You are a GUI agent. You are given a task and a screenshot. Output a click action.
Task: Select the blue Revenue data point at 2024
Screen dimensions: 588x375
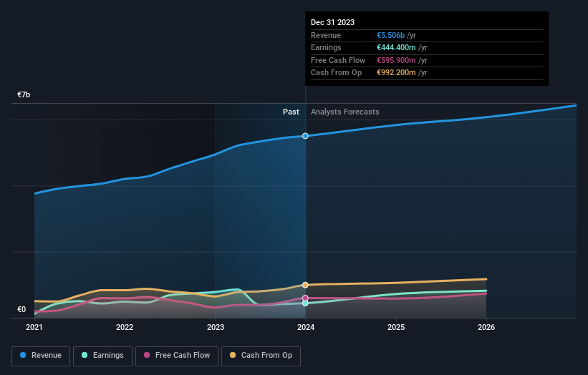(305, 136)
